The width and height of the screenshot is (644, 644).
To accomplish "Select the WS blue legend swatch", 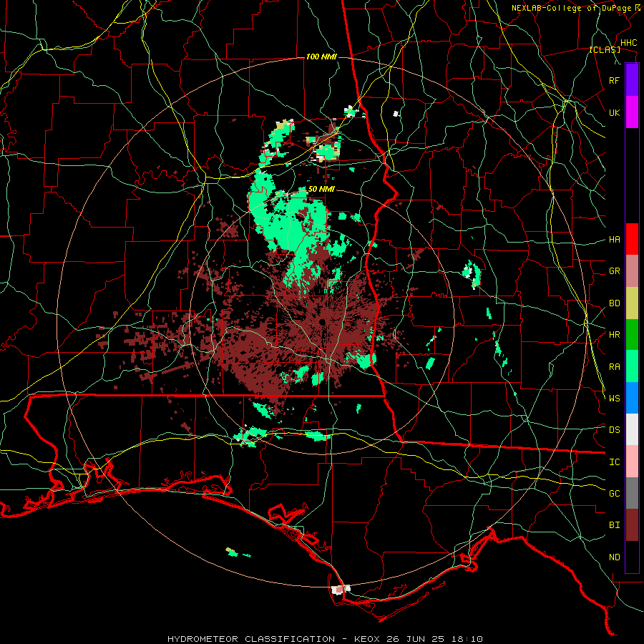I will tap(632, 398).
